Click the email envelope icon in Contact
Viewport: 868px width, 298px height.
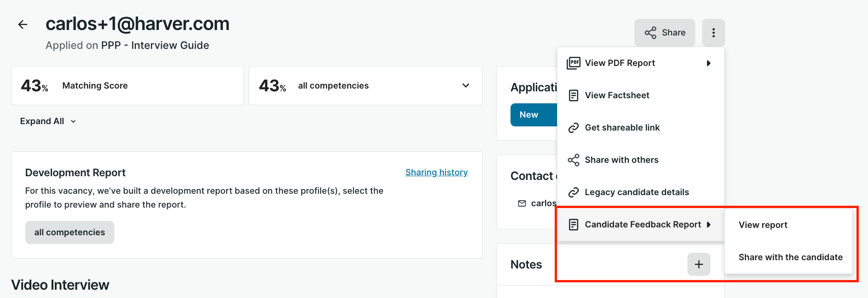[x=522, y=203]
